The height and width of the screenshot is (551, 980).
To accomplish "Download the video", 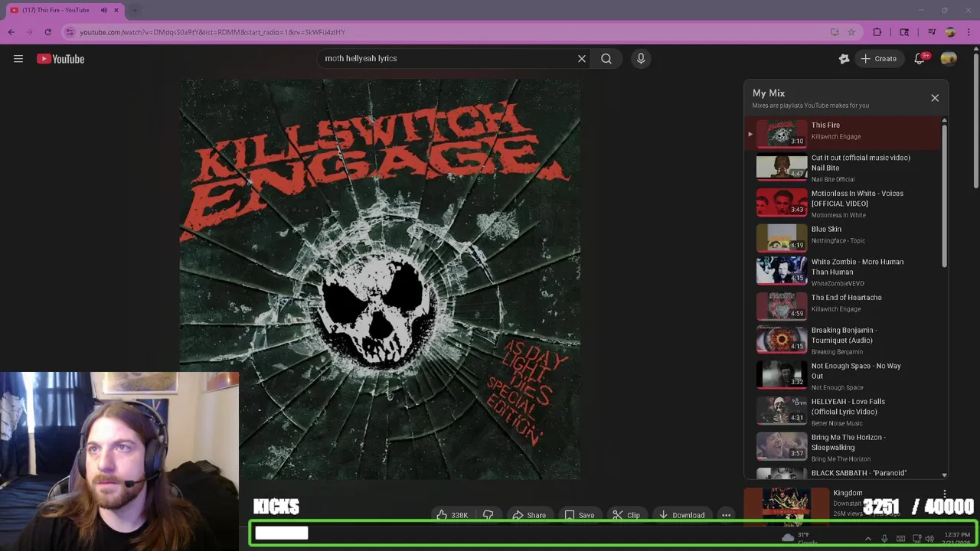I will coord(681,515).
